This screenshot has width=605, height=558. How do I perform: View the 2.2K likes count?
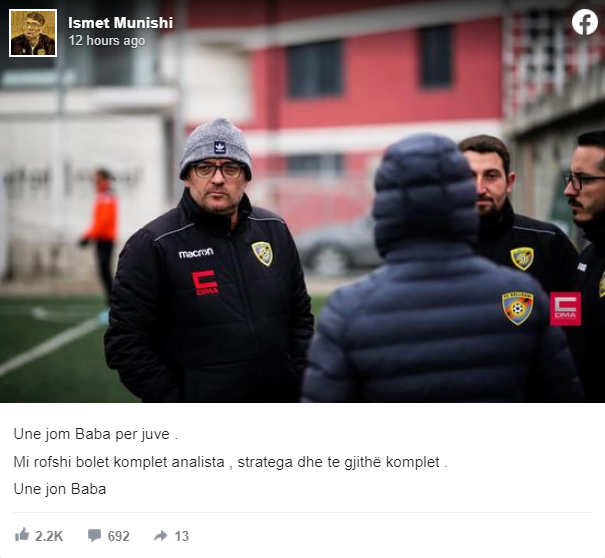(x=49, y=536)
